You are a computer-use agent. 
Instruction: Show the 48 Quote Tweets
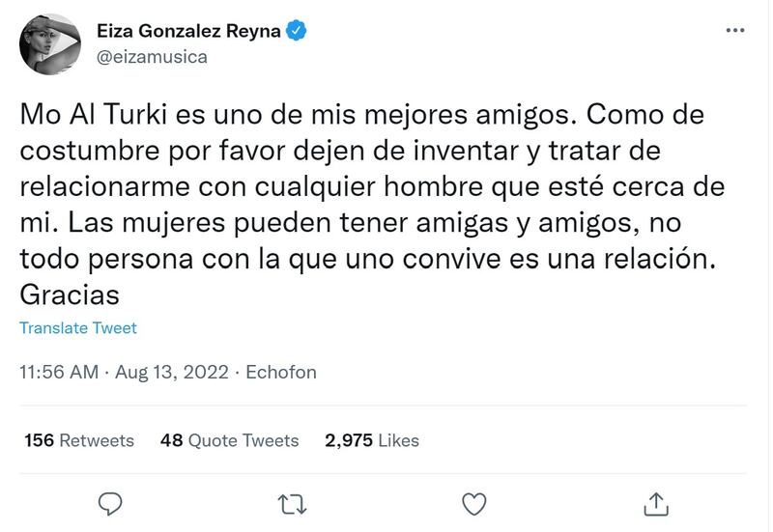pyautogui.click(x=230, y=440)
